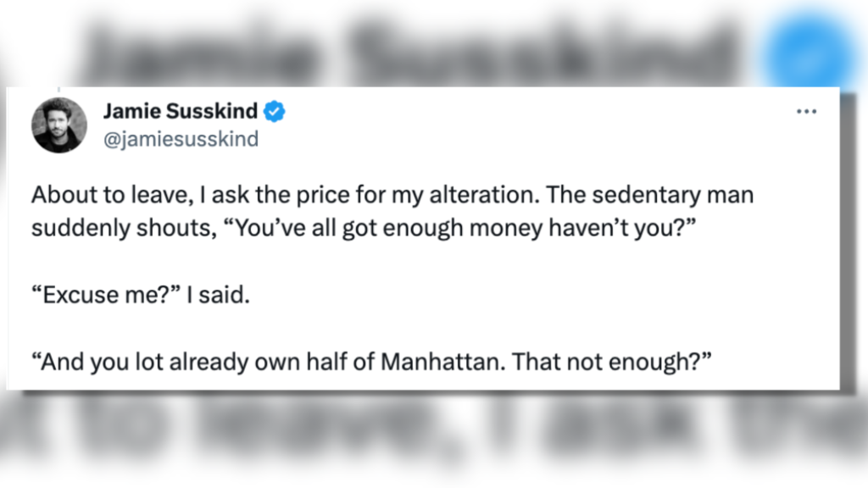Click the display name Jamie Susskind
The image size is (868, 488).
pyautogui.click(x=181, y=111)
